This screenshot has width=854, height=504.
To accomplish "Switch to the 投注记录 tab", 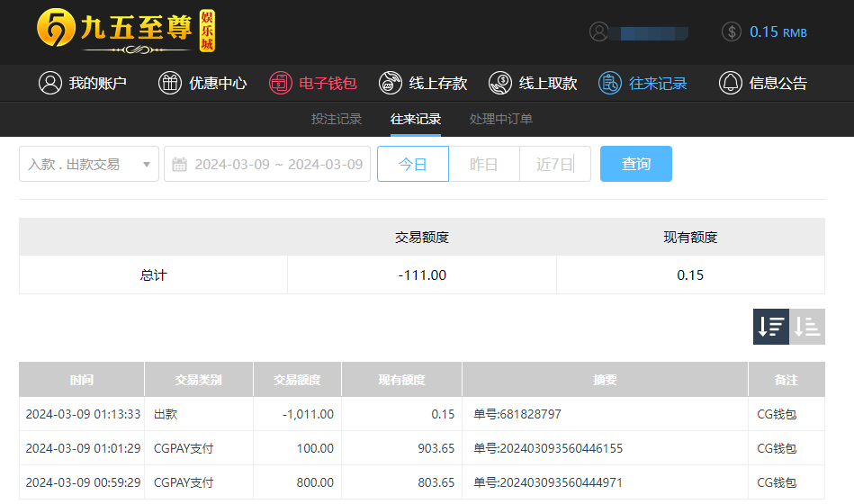I will click(337, 119).
